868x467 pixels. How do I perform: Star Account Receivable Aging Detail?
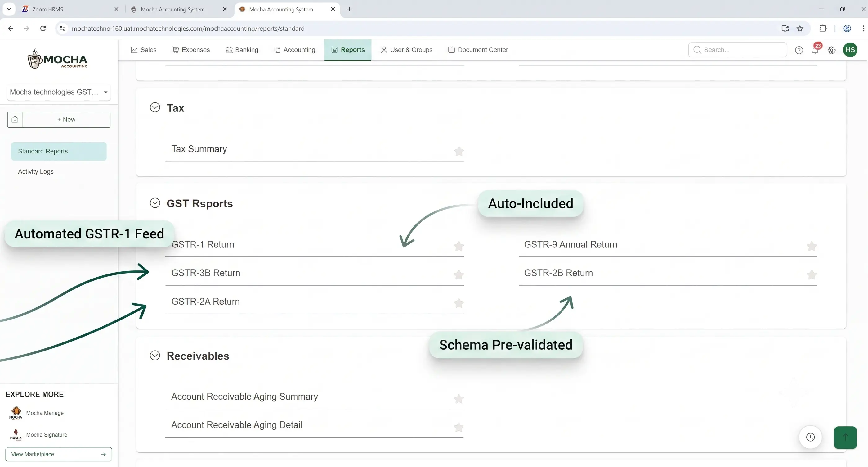(x=459, y=427)
